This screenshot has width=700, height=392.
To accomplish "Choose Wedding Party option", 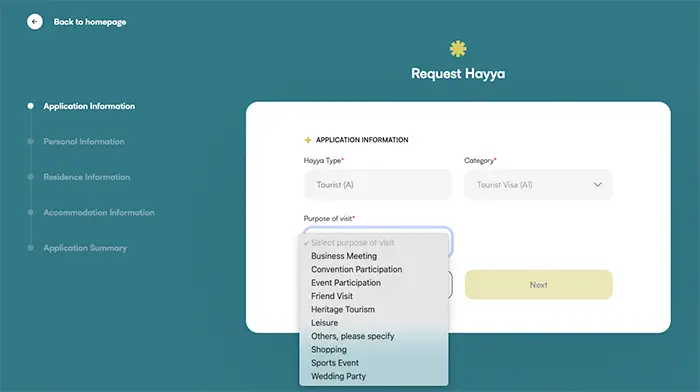I will click(x=374, y=376).
